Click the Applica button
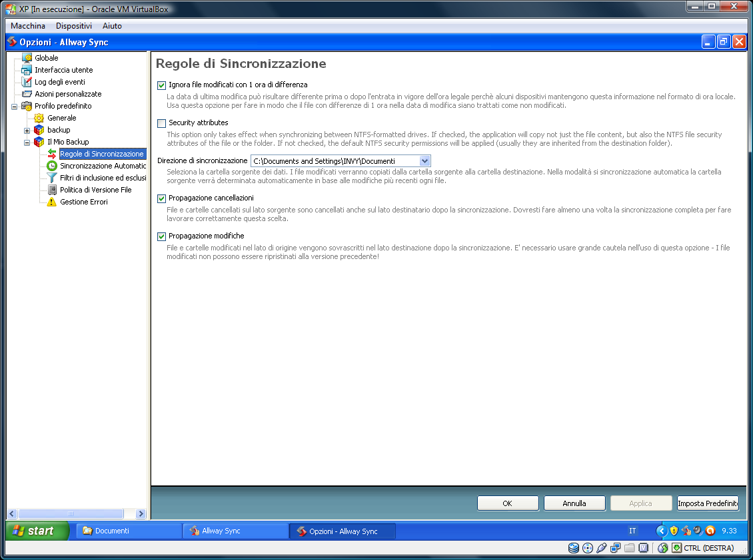The height and width of the screenshot is (560, 753). tap(640, 503)
